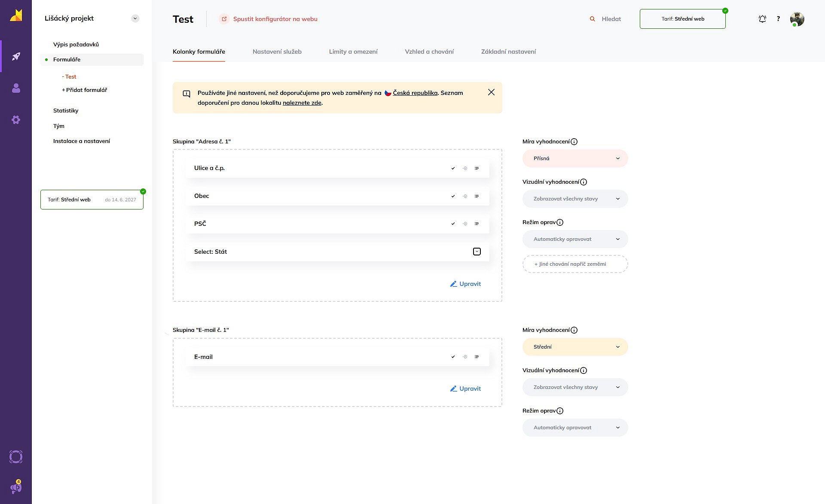Viewport: 825px width, 504px height.
Task: Toggle the autofill arrow icon on E-mail row
Action: click(x=464, y=357)
